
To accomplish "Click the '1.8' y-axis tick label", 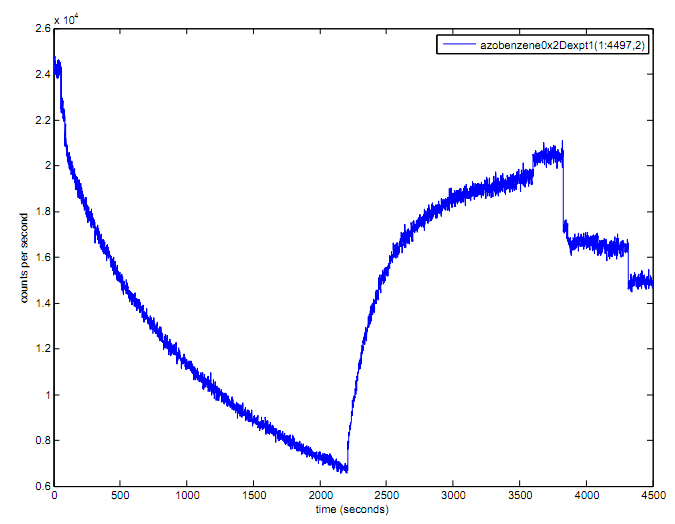I will [41, 212].
